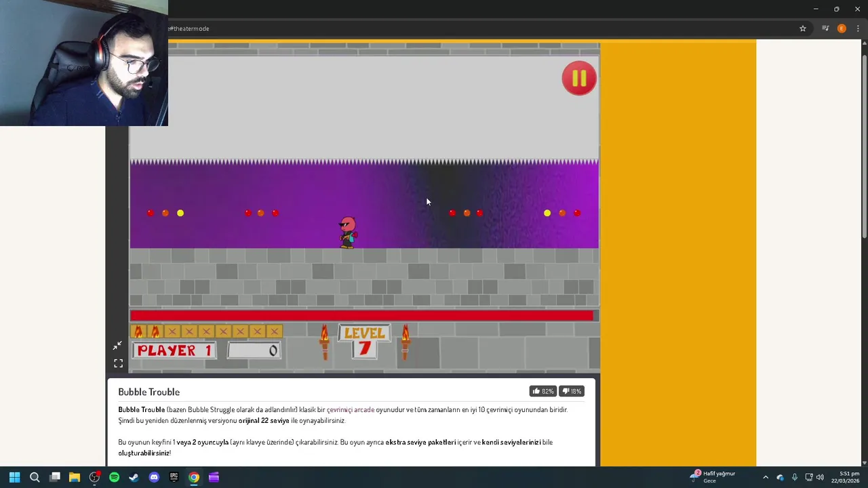The height and width of the screenshot is (488, 868).
Task: Open the purple clapperboard taskbar app
Action: tap(214, 477)
